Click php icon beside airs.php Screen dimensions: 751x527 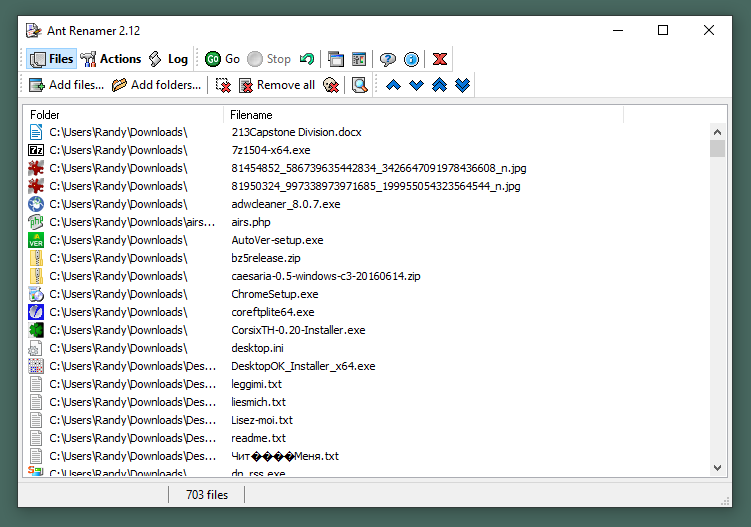(36, 222)
